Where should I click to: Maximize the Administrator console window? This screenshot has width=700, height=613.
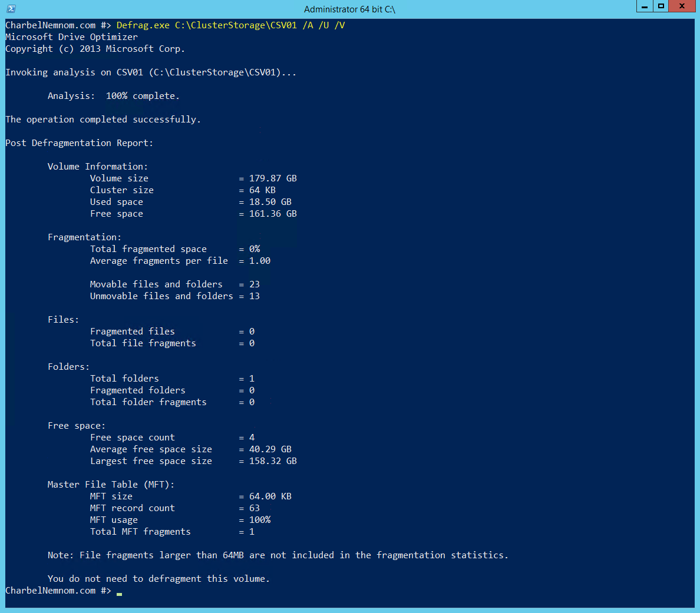[x=661, y=6]
